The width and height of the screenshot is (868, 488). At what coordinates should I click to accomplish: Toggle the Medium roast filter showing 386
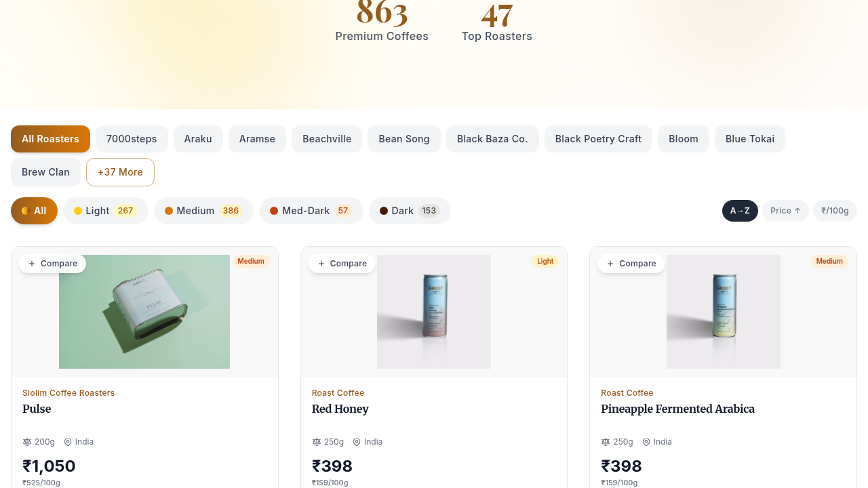coord(203,211)
